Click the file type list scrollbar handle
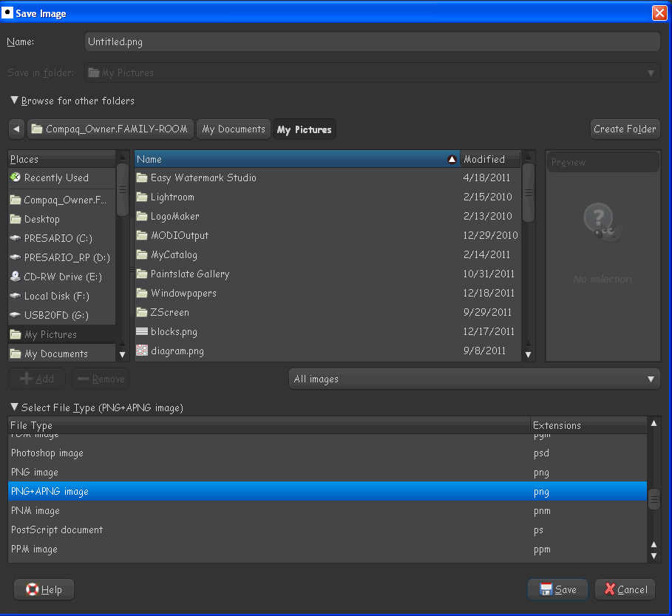 pos(654,499)
